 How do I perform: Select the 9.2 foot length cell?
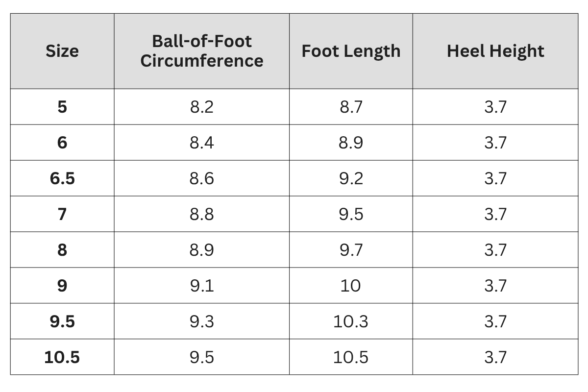pos(351,178)
